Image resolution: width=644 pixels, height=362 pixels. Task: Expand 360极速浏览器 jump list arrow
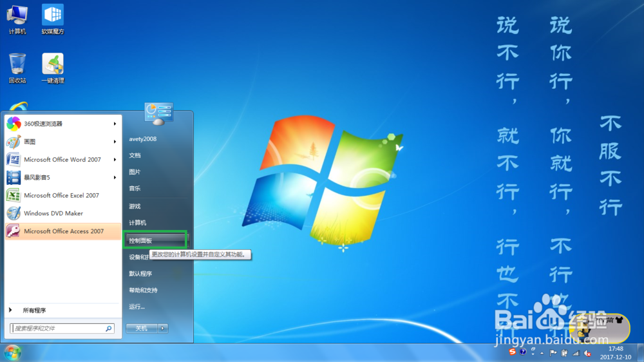(x=115, y=124)
